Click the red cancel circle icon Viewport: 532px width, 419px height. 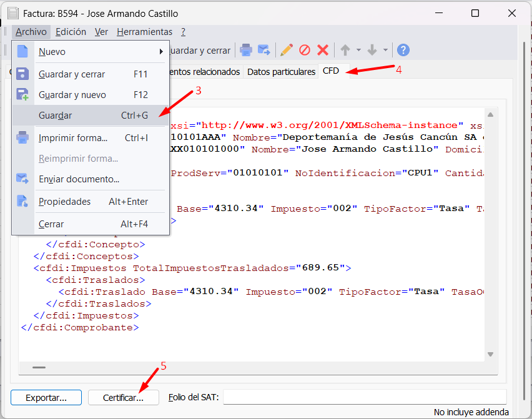[305, 51]
